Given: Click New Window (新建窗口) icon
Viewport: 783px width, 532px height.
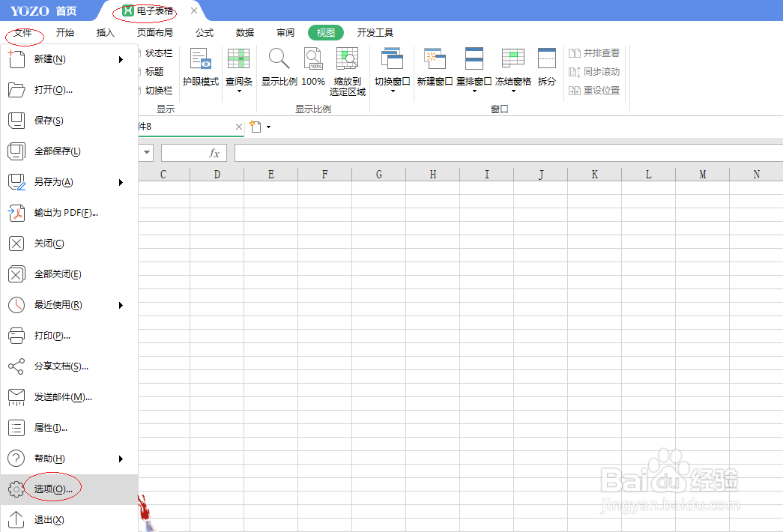Looking at the screenshot, I should tap(435, 67).
